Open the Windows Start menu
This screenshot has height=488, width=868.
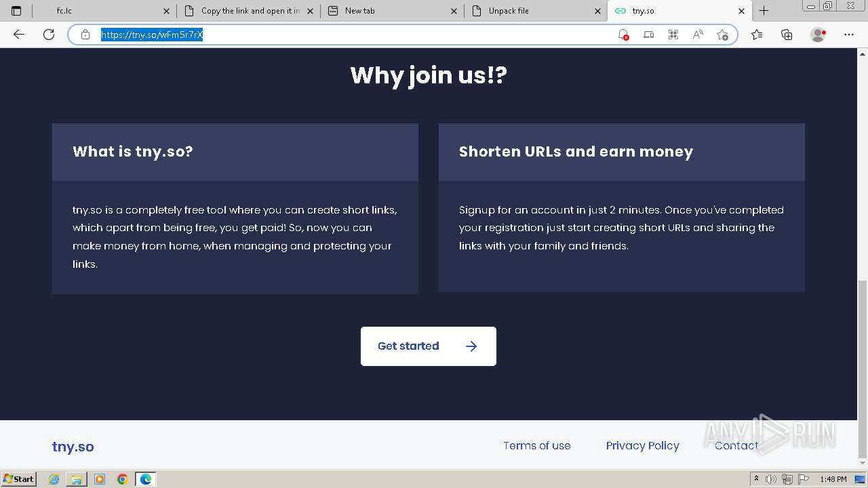tap(19, 479)
